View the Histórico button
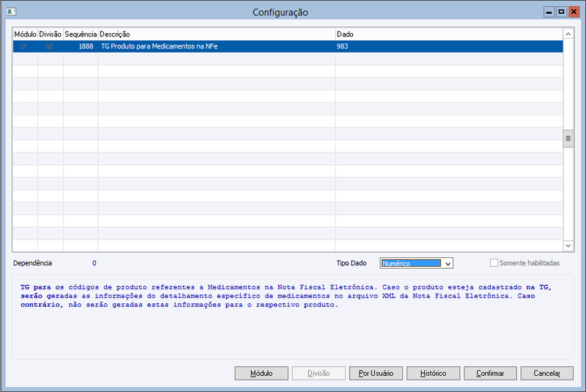 [433, 373]
